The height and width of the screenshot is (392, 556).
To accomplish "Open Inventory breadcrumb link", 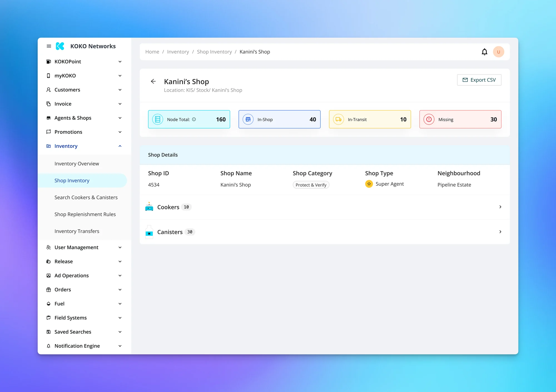I will coord(178,52).
